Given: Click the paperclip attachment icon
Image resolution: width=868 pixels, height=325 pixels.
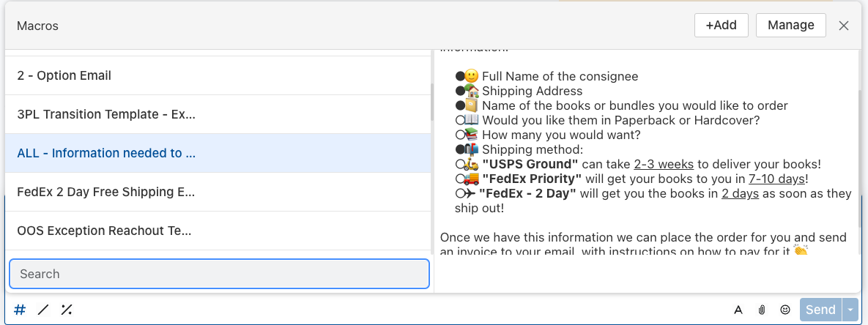Looking at the screenshot, I should [762, 310].
